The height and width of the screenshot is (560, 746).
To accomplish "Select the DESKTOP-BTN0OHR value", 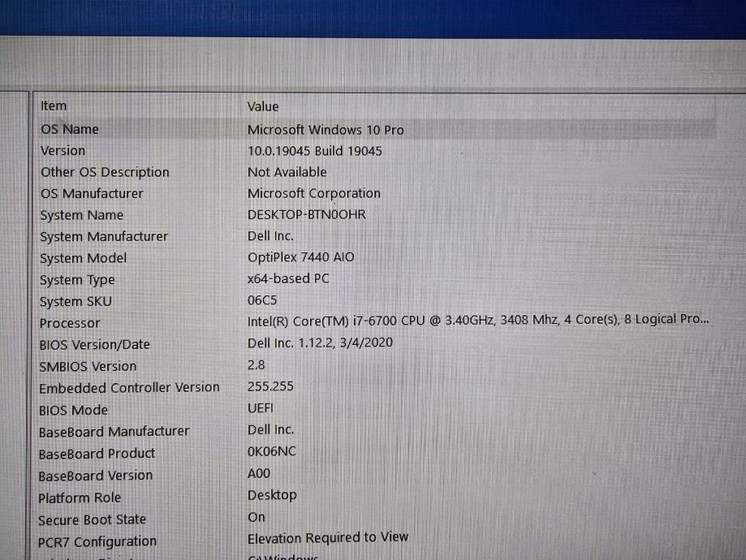I will point(306,214).
